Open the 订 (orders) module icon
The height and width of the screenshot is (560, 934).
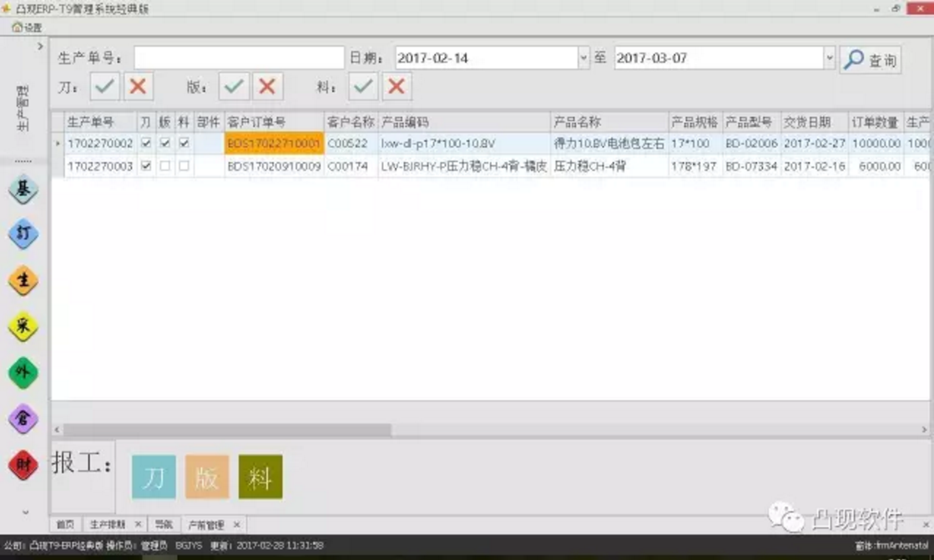pyautogui.click(x=23, y=235)
